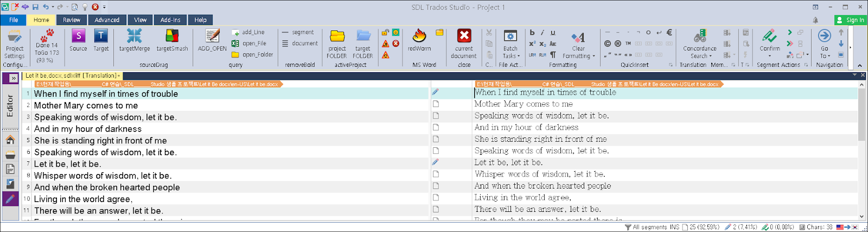Click the Sign In button
This screenshot has width=868, height=232.
point(850,20)
